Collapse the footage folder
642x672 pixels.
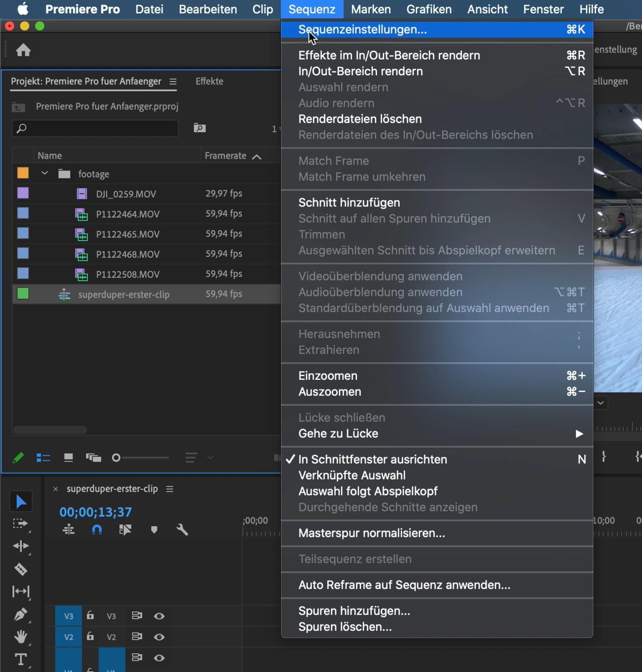point(45,174)
